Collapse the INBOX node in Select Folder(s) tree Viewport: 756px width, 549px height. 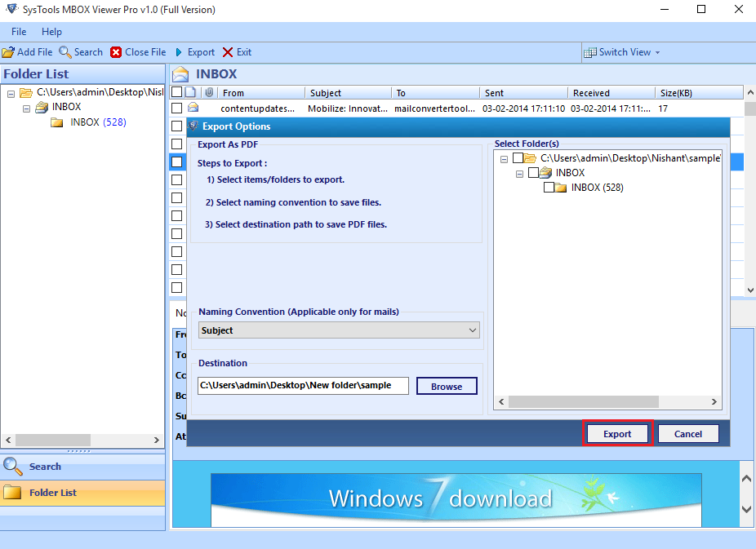coord(519,175)
